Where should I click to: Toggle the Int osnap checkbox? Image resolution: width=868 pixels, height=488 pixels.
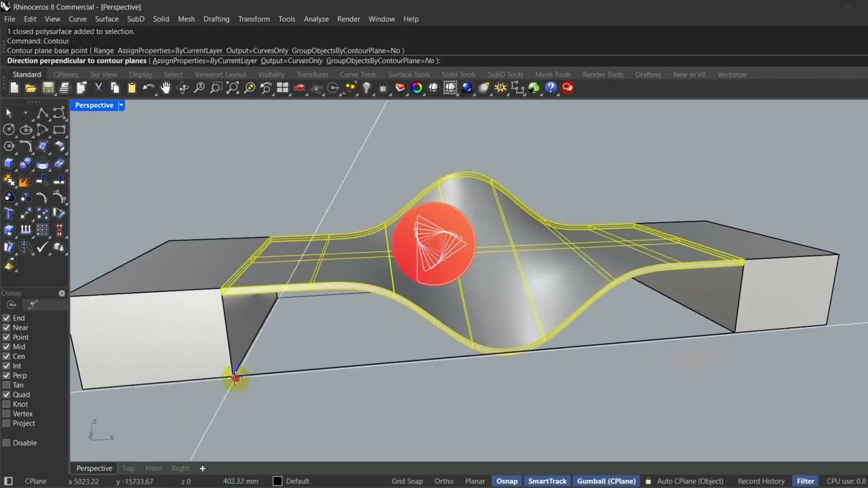(7, 366)
